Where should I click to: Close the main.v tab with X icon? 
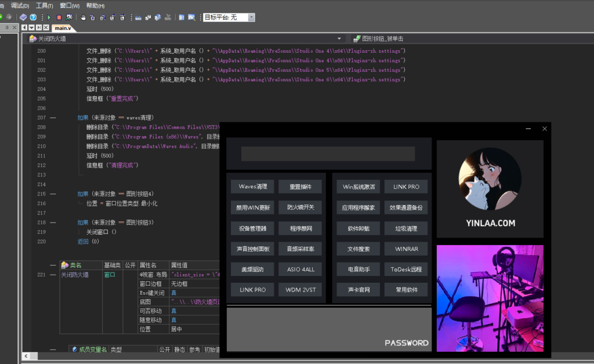click(46, 27)
